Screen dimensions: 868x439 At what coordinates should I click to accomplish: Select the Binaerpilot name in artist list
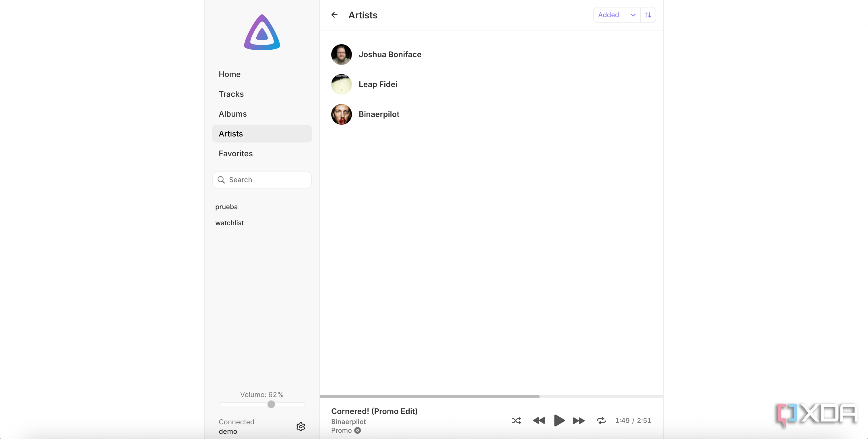coord(379,114)
